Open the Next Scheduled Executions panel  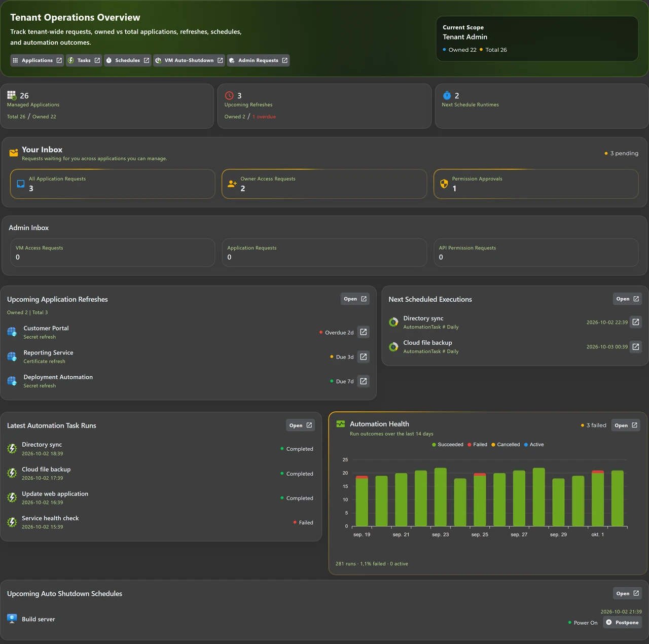[627, 299]
